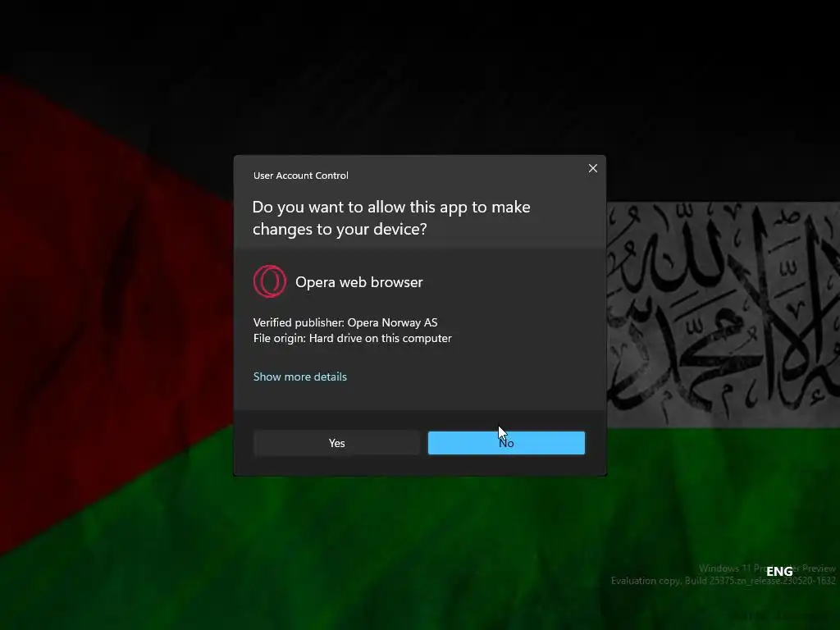This screenshot has width=840, height=630.
Task: Click the 'Do you want to allow' heading
Action: click(391, 217)
